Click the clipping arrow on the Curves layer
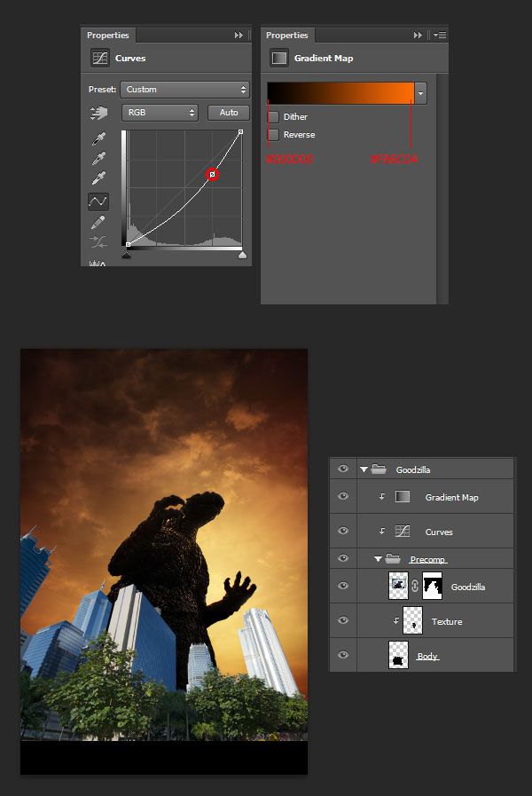Viewport: 532px width, 796px height. tap(382, 531)
